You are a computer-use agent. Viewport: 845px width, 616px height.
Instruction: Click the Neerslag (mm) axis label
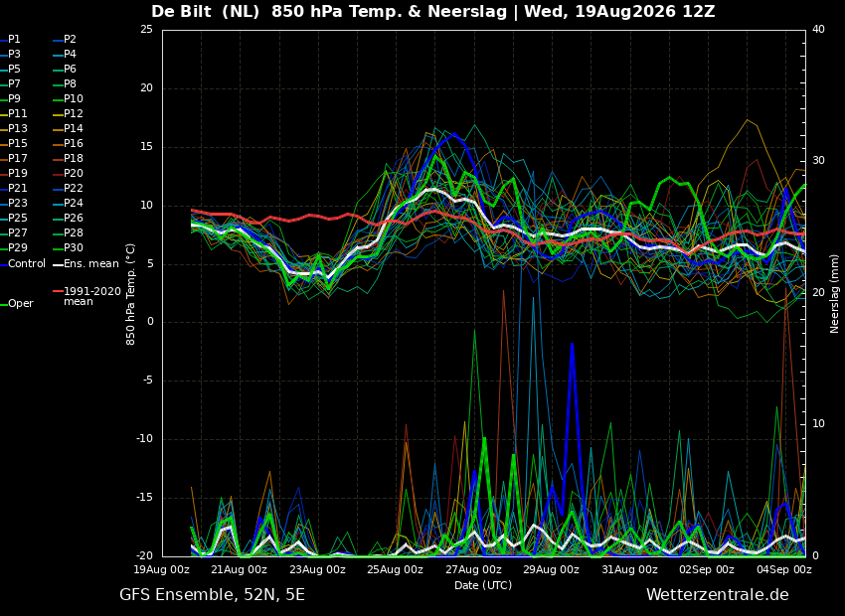[x=834, y=293]
